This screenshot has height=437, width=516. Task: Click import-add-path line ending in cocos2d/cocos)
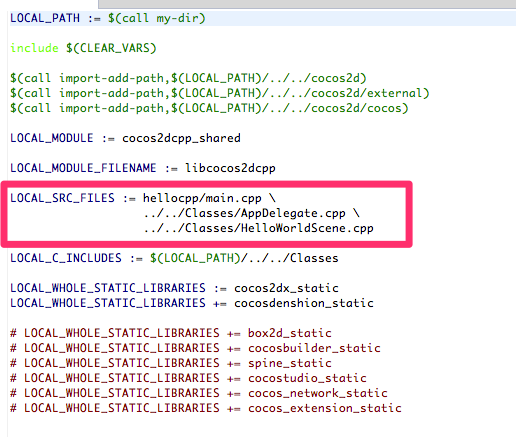[x=209, y=108]
